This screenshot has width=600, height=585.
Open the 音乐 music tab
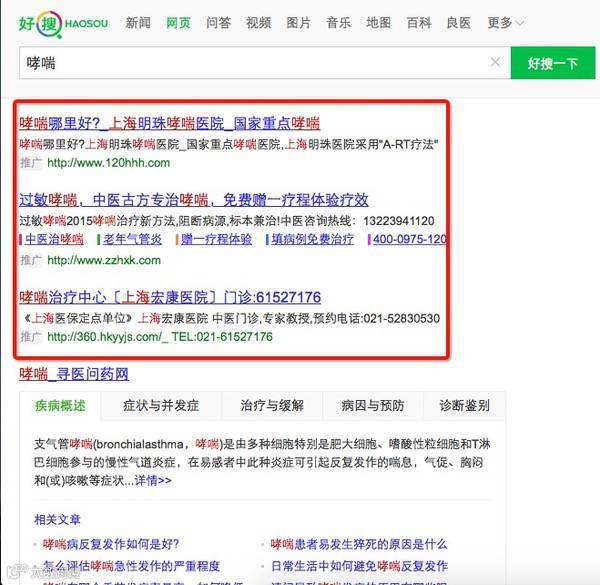[339, 23]
